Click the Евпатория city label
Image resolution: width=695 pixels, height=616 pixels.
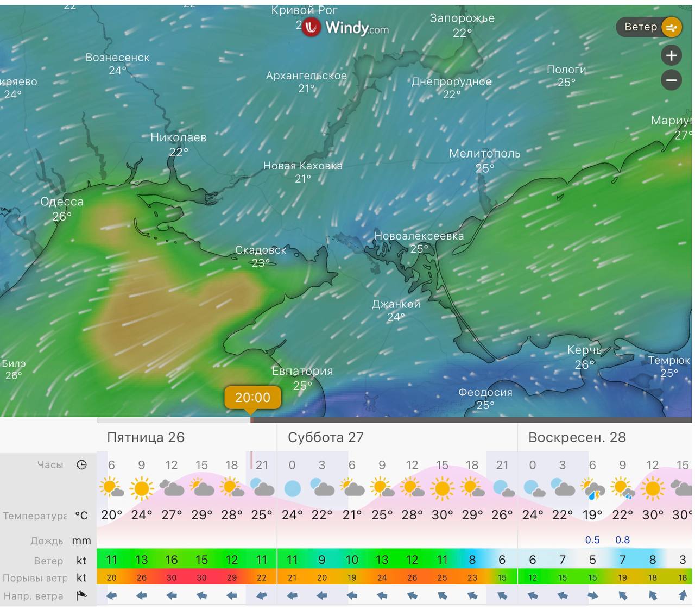coord(302,371)
